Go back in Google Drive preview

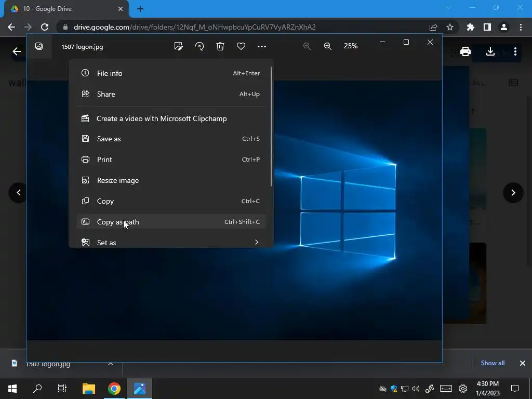(x=17, y=51)
